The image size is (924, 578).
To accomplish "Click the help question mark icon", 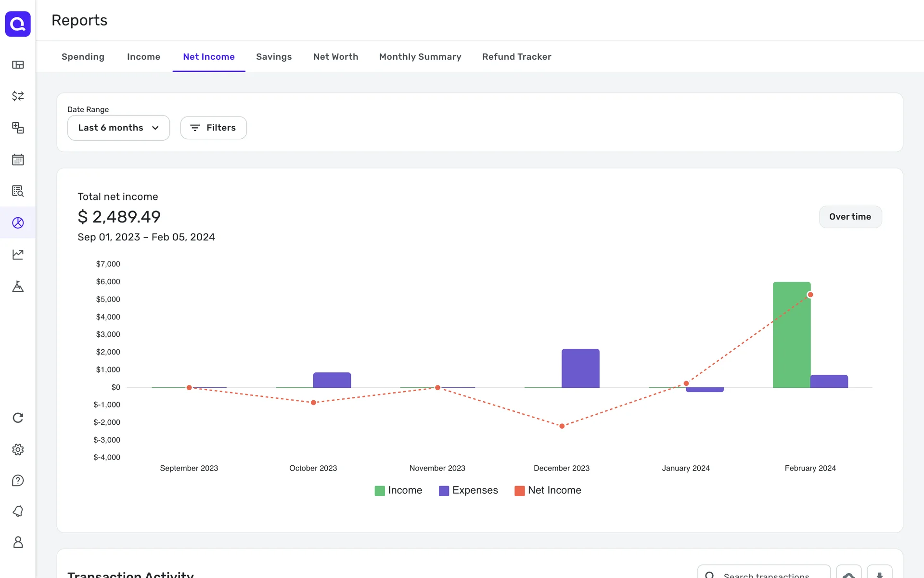I will (x=18, y=480).
